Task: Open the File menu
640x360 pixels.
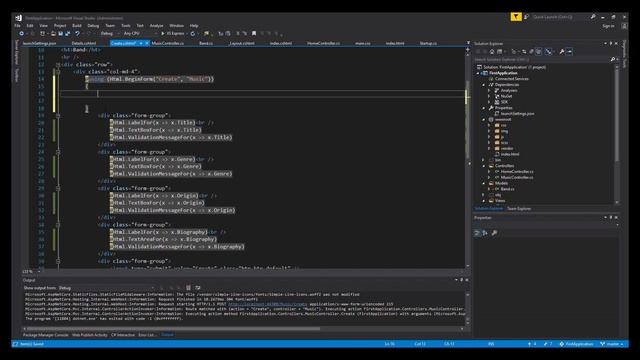Action: tap(17, 26)
